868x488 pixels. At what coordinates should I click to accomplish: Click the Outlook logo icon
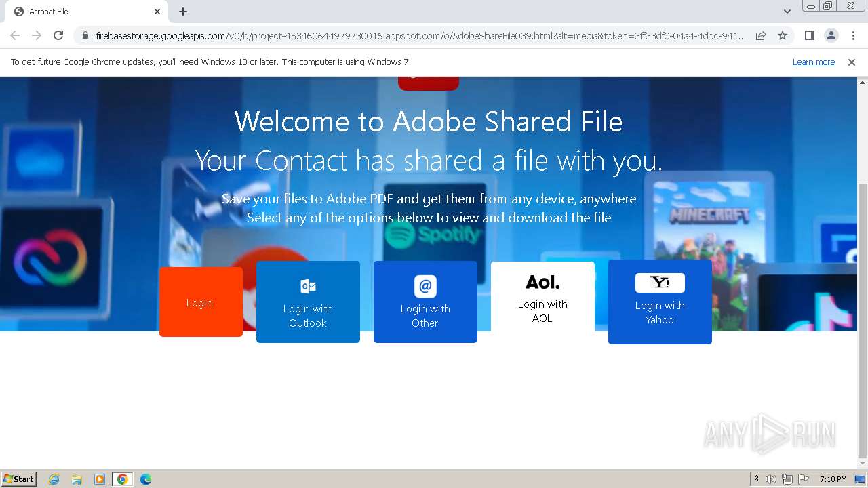click(308, 286)
